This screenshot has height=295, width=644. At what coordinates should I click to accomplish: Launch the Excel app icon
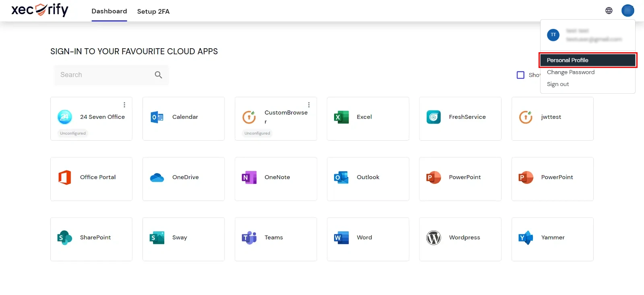click(341, 117)
